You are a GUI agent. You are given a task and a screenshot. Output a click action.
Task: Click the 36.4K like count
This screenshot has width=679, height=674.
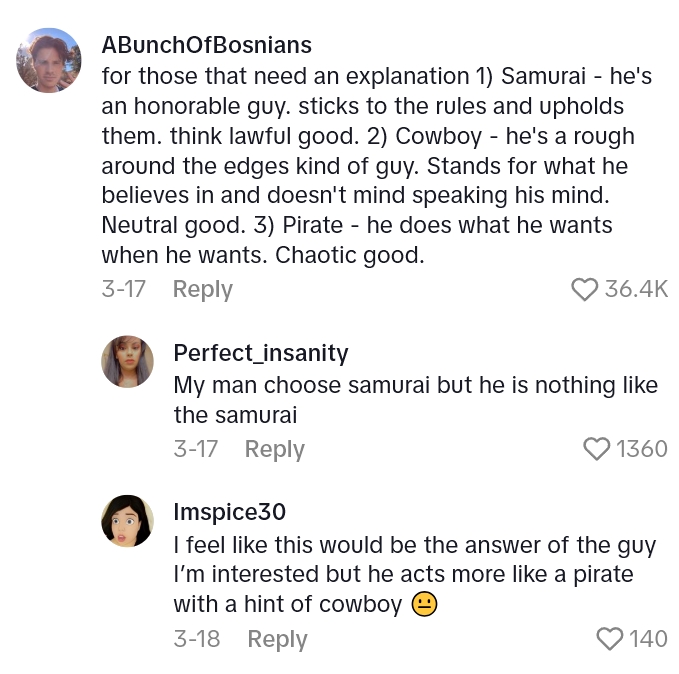click(636, 289)
